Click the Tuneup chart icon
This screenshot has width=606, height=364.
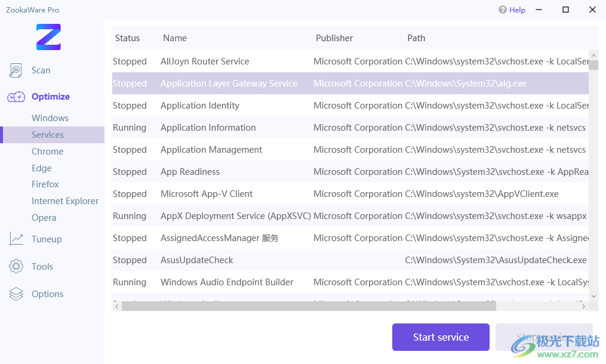[x=16, y=239]
